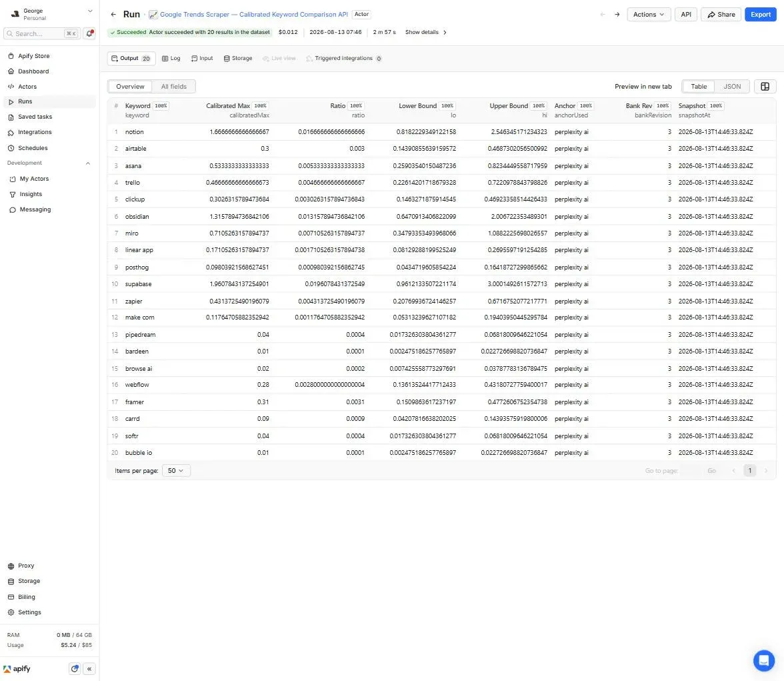Click the notion keyword cell
The height and width of the screenshot is (681, 784).
[134, 132]
